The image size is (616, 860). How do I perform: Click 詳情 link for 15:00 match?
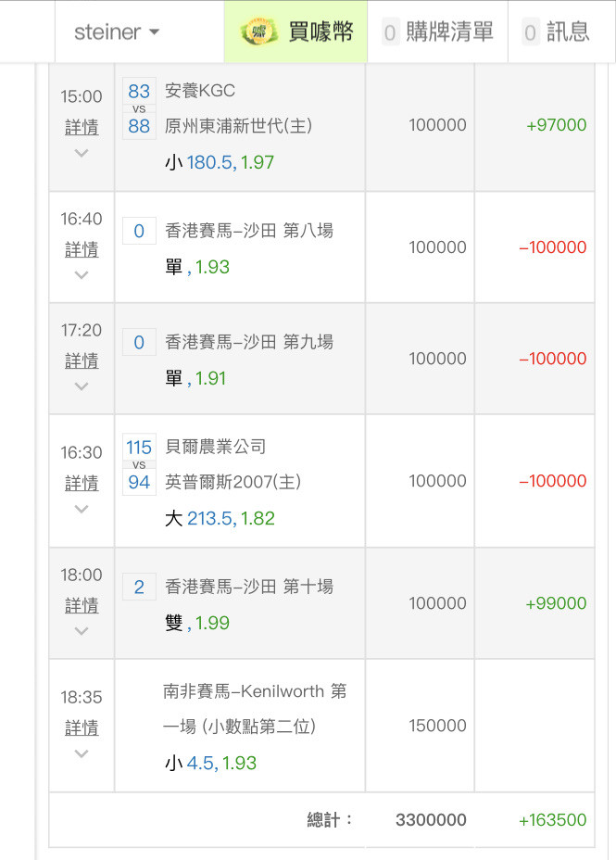coord(82,127)
